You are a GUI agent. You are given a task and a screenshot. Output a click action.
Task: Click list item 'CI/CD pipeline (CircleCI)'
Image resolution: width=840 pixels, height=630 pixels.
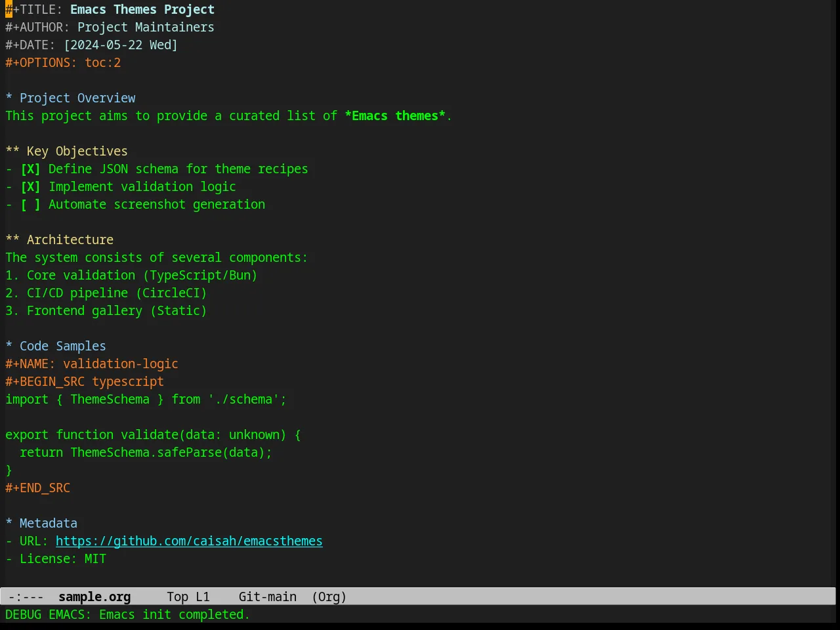(117, 293)
